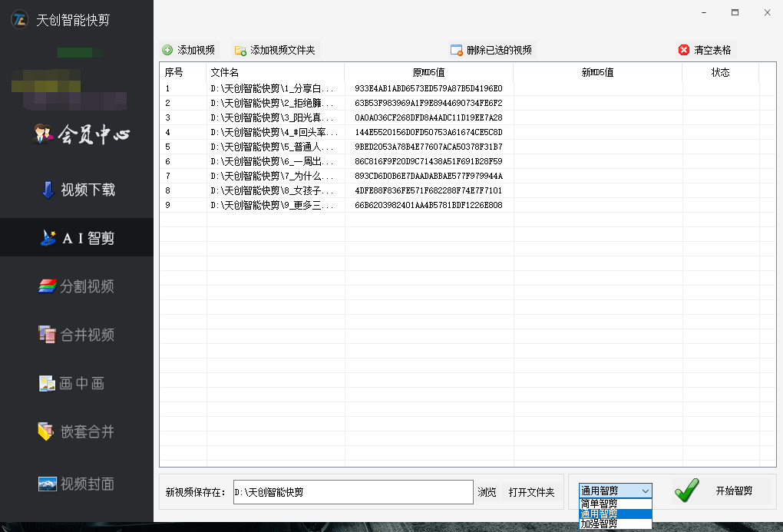Viewport: 783px width, 532px height.
Task: Add a folder via 添加视频文件夹
Action: click(x=275, y=49)
